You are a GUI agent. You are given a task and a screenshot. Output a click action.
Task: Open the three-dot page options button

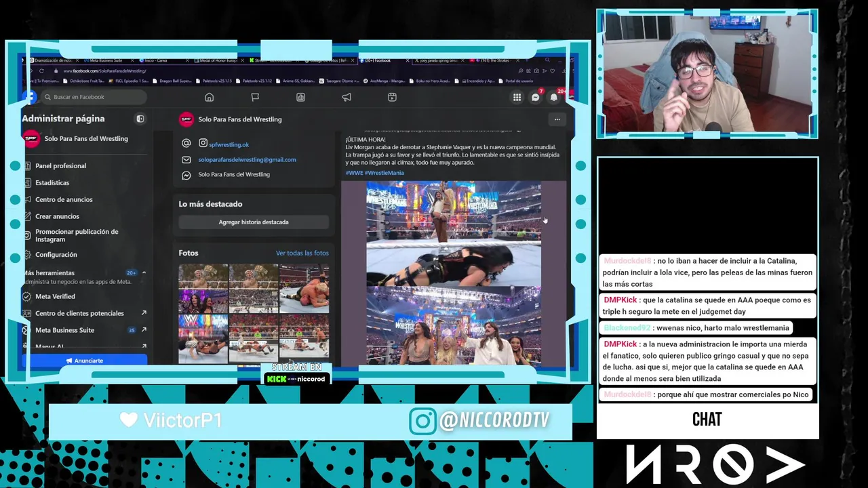click(557, 119)
